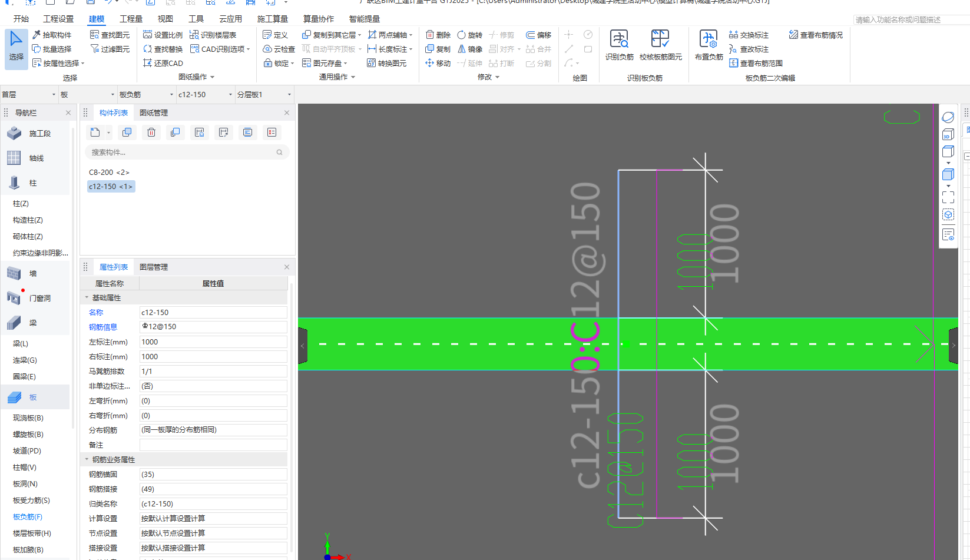Viewport: 970px width, 560px height.
Task: Click 识别负筋 recognize negative rebar
Action: click(x=620, y=45)
